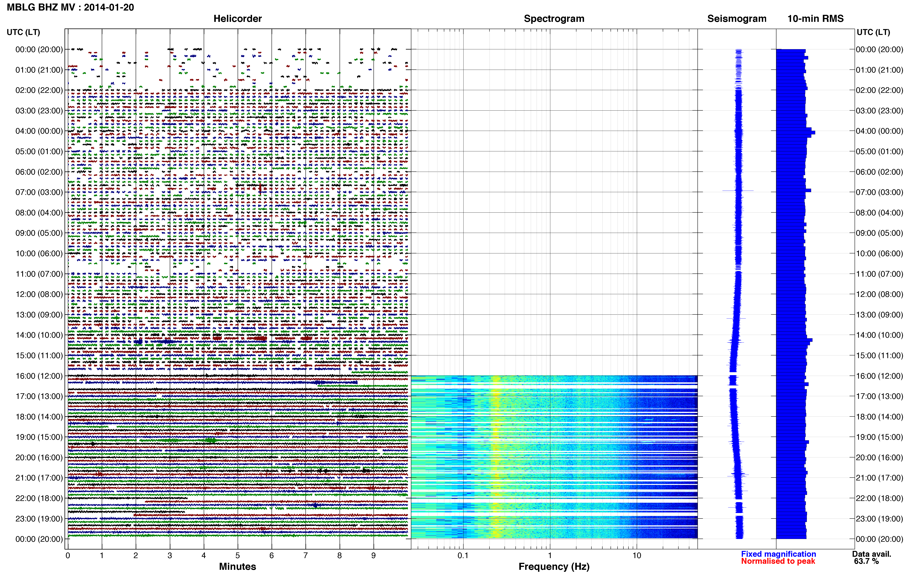Click the 'Seismogram' panel heading
The image size is (924, 578).
(x=737, y=19)
